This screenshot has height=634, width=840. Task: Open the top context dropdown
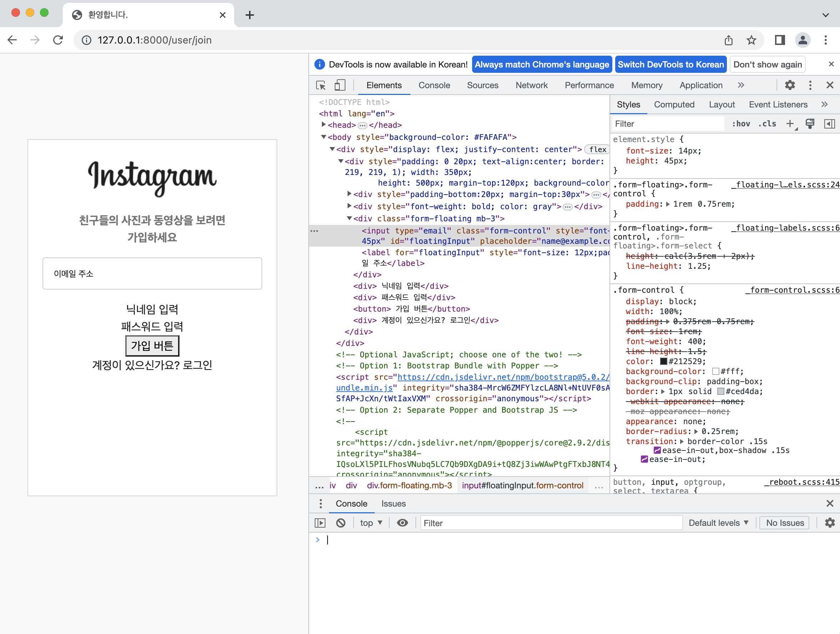371,523
